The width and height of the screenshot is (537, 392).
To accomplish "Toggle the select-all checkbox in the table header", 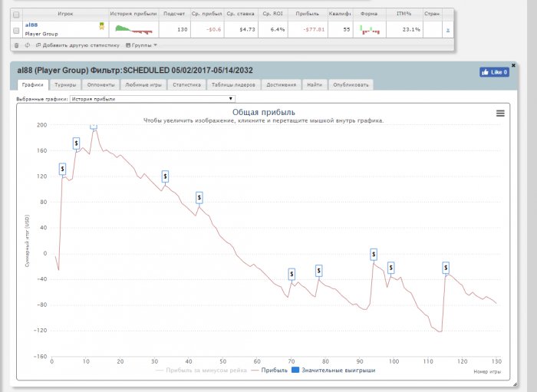I will [x=17, y=14].
